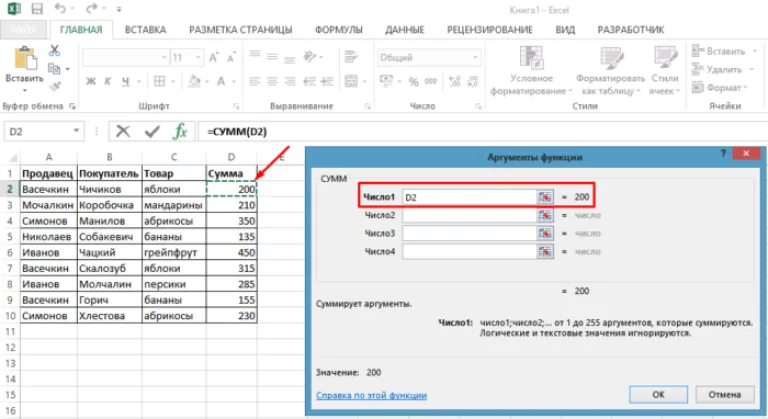Open the font name dropdown
This screenshot has height=419, width=768.
coord(164,57)
